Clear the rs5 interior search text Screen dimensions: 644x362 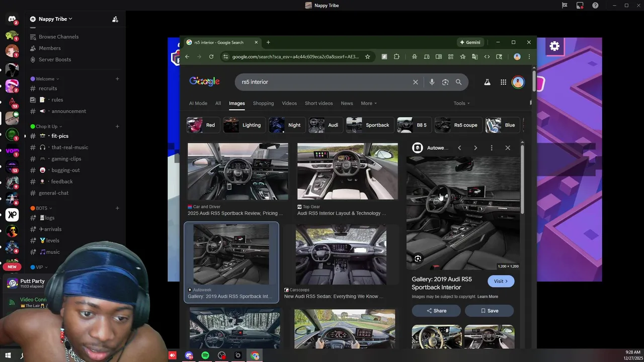416,82
